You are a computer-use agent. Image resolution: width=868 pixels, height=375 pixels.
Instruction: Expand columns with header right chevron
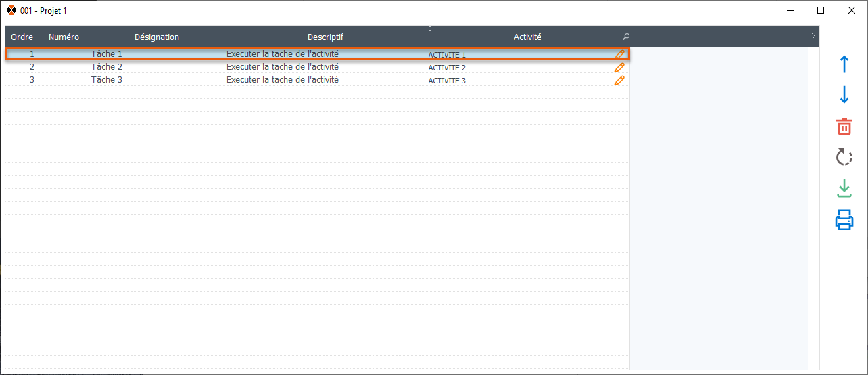click(813, 37)
